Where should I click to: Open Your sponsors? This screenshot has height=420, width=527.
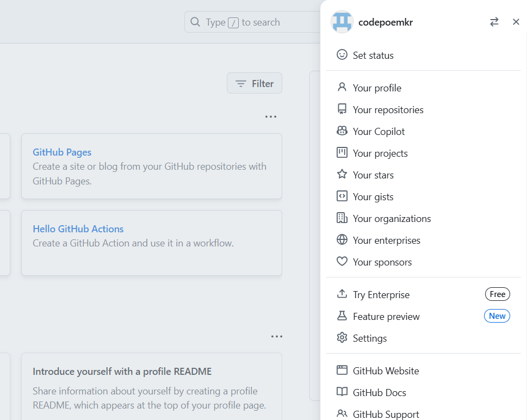pyautogui.click(x=423, y=262)
